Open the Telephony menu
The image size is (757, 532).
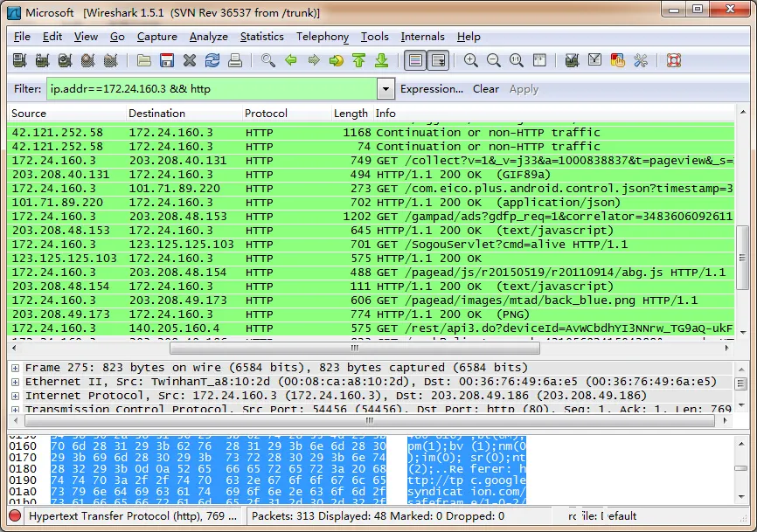coord(323,37)
